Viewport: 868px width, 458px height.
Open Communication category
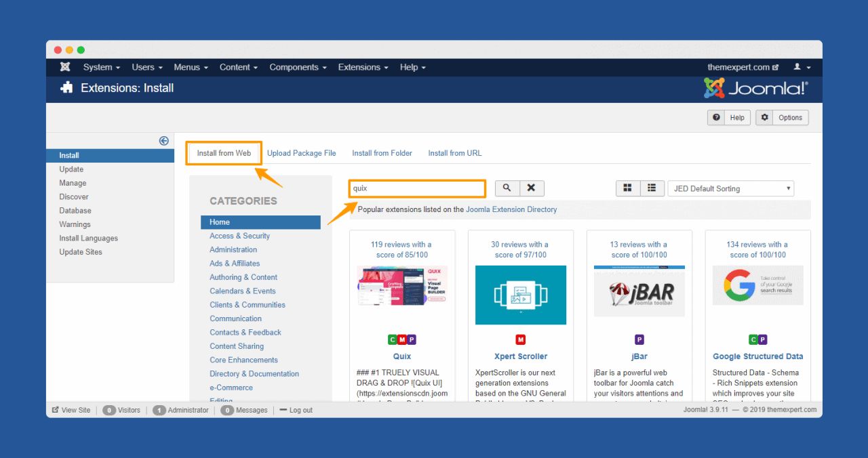tap(235, 318)
